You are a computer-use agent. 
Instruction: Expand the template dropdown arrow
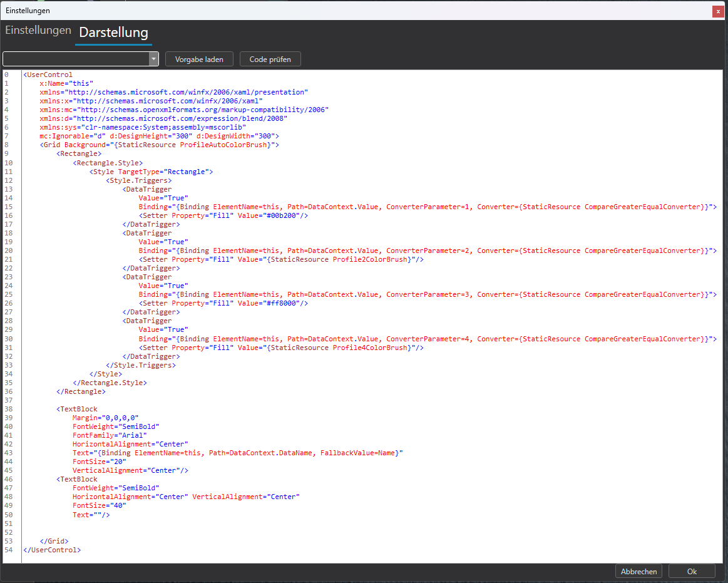pos(153,59)
